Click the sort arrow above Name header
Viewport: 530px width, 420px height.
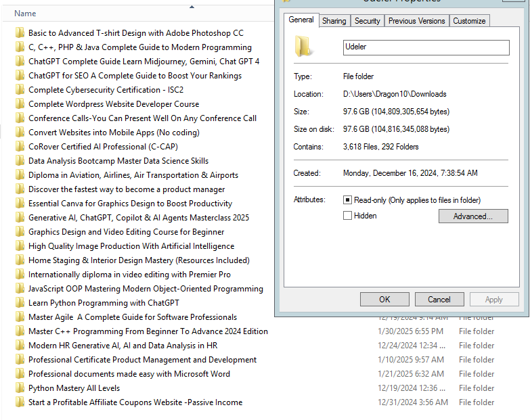coord(192,7)
